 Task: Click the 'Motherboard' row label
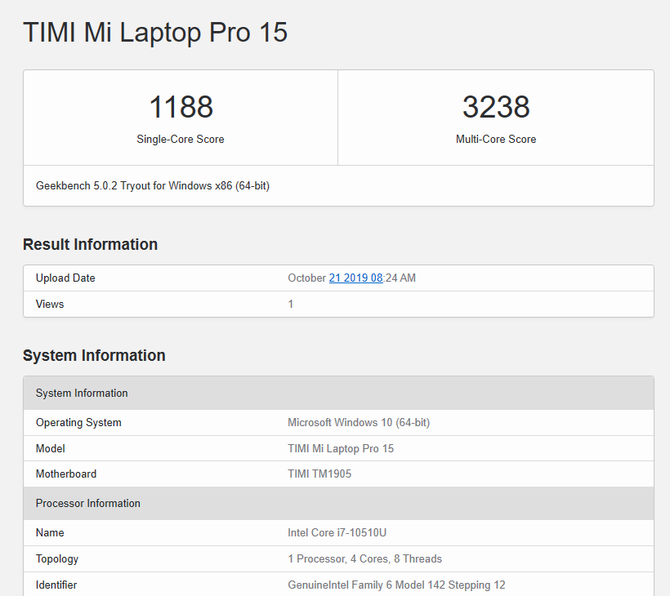tap(66, 474)
